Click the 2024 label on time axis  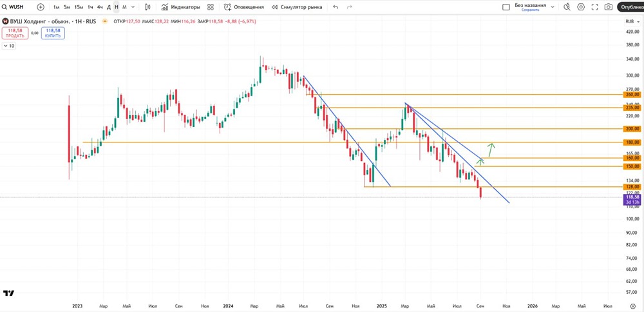click(x=229, y=306)
